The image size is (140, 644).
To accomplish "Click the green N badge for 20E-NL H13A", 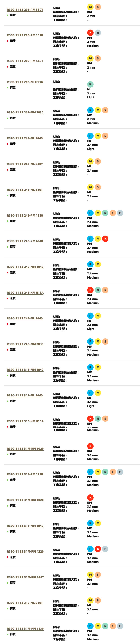I will point(90,84).
